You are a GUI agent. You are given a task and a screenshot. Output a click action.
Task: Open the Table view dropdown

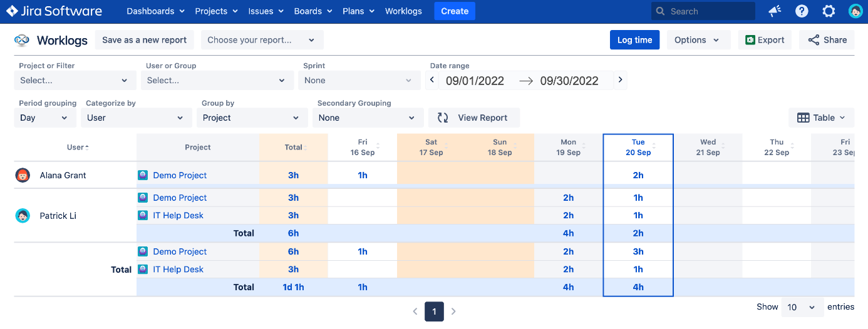822,118
